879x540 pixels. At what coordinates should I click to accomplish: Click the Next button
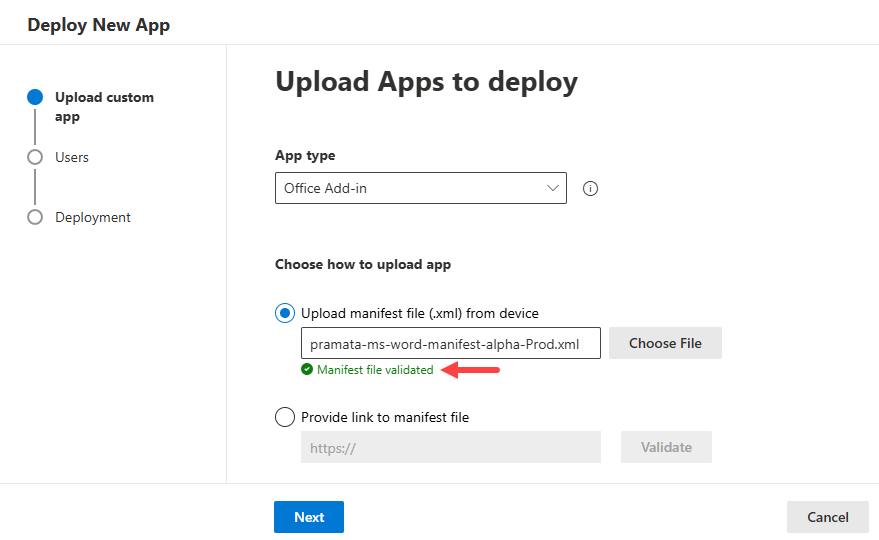coord(309,517)
